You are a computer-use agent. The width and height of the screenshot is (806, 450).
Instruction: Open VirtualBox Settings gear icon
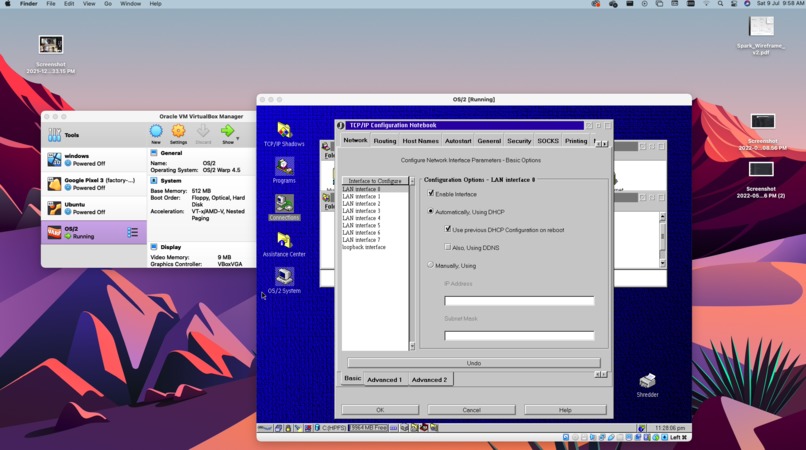tap(178, 131)
